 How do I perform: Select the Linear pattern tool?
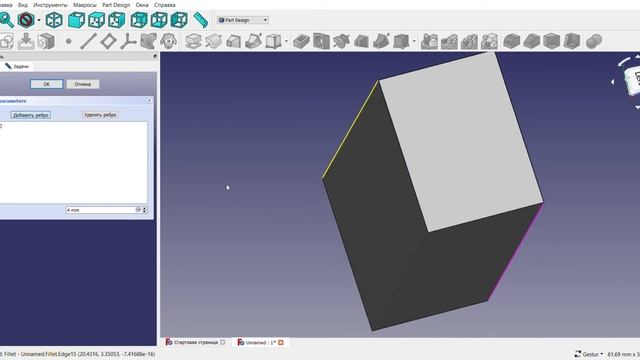449,41
